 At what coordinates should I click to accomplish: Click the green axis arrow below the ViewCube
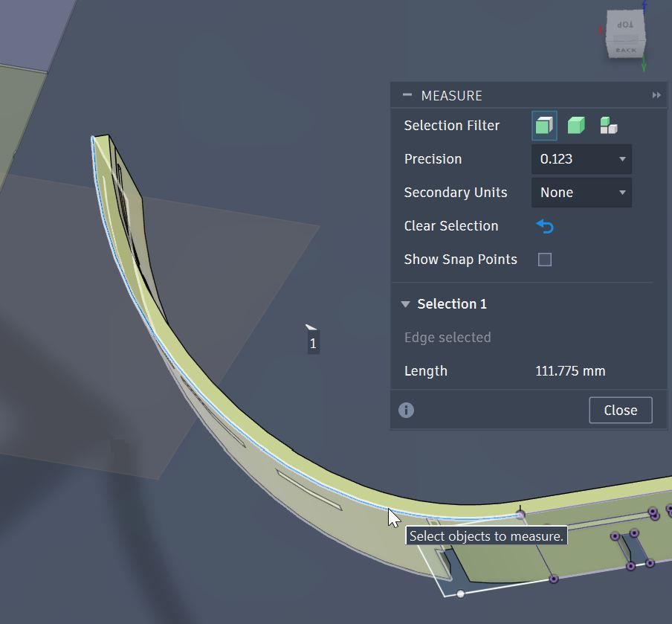(x=644, y=64)
